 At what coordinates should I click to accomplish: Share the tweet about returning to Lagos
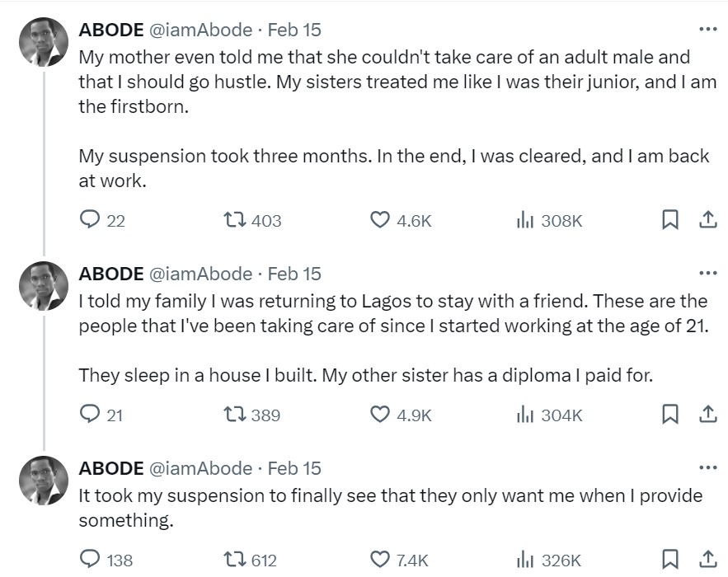707,415
